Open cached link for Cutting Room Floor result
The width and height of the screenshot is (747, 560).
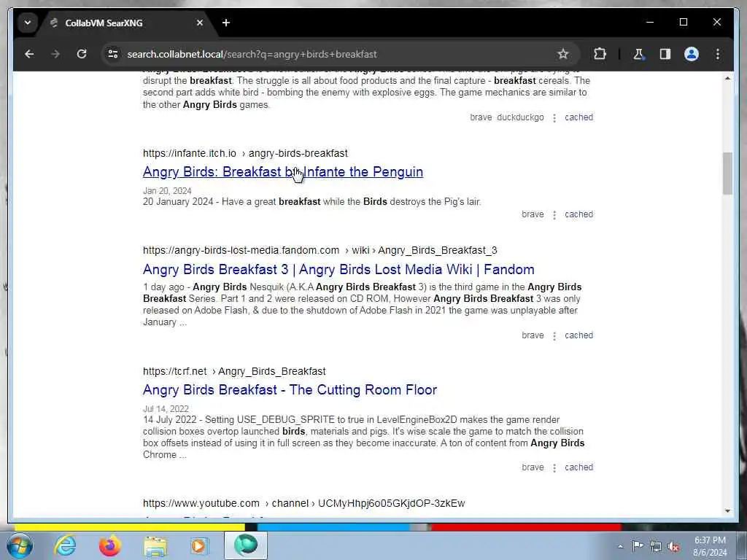click(x=578, y=467)
